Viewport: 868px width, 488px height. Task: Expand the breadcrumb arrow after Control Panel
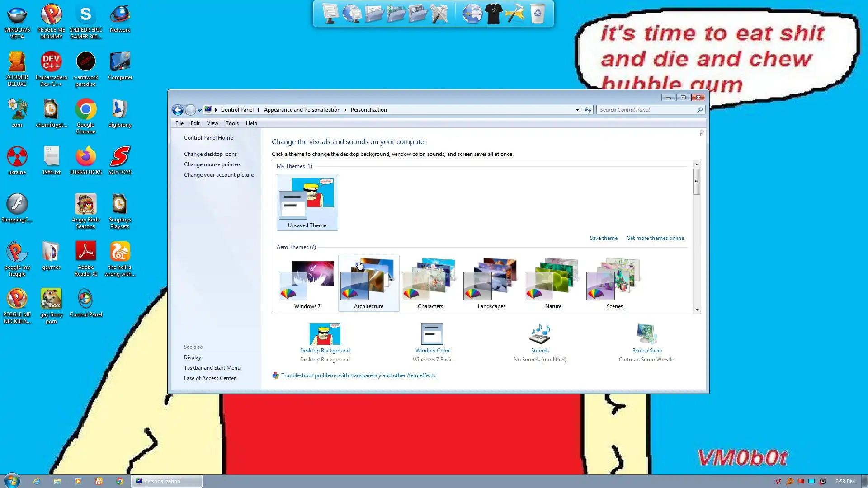[259, 110]
